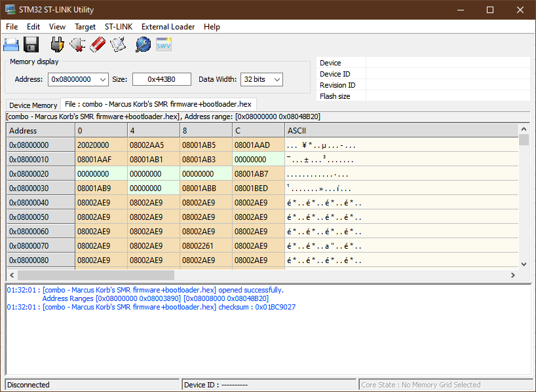Select cell 08002261
This screenshot has width=536, height=392.
tap(206, 245)
